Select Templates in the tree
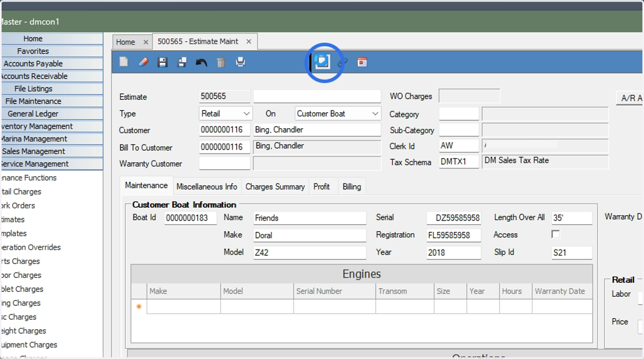Screen dimensions: 644x359 (13, 233)
